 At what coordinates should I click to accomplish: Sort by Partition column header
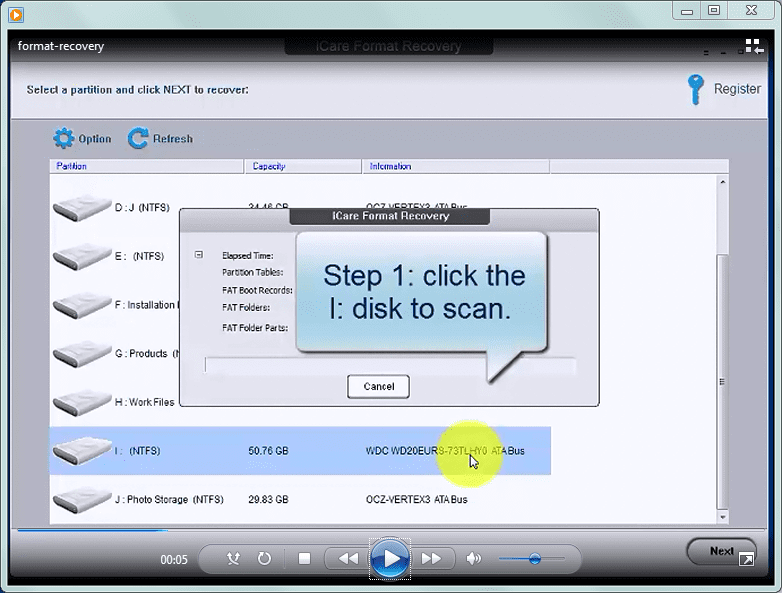coord(147,166)
